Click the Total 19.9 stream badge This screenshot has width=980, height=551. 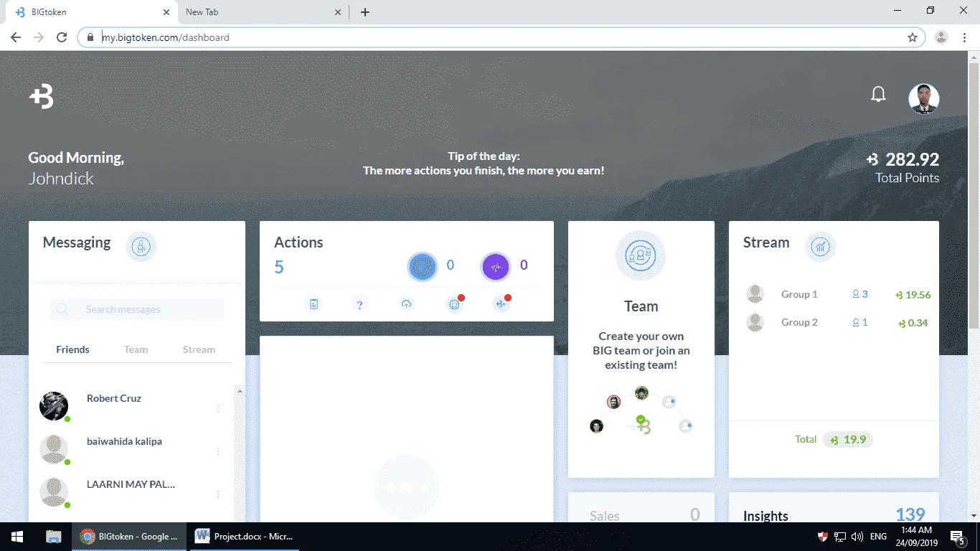[x=847, y=440]
